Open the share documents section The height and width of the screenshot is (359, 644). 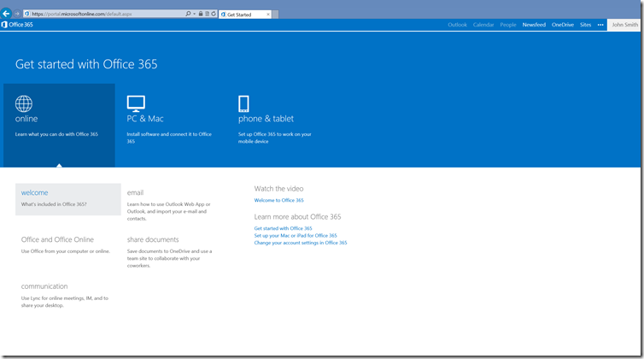click(x=153, y=239)
